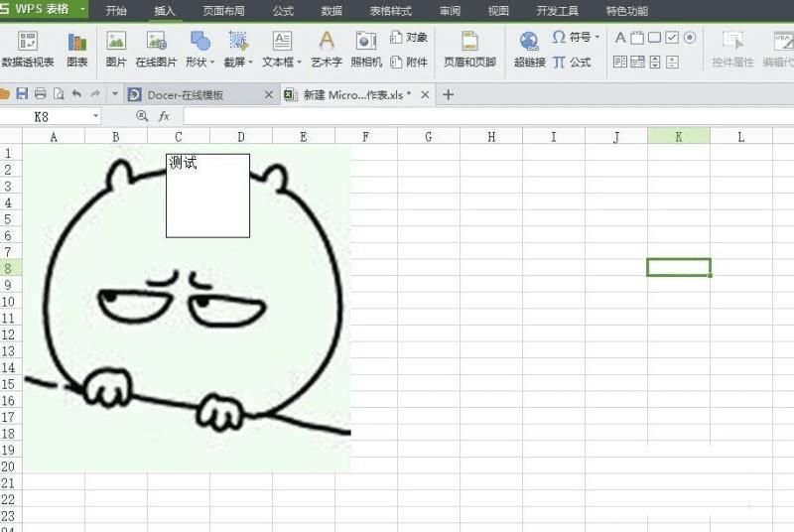Select column G header
The height and width of the screenshot is (532, 794).
coord(429,137)
